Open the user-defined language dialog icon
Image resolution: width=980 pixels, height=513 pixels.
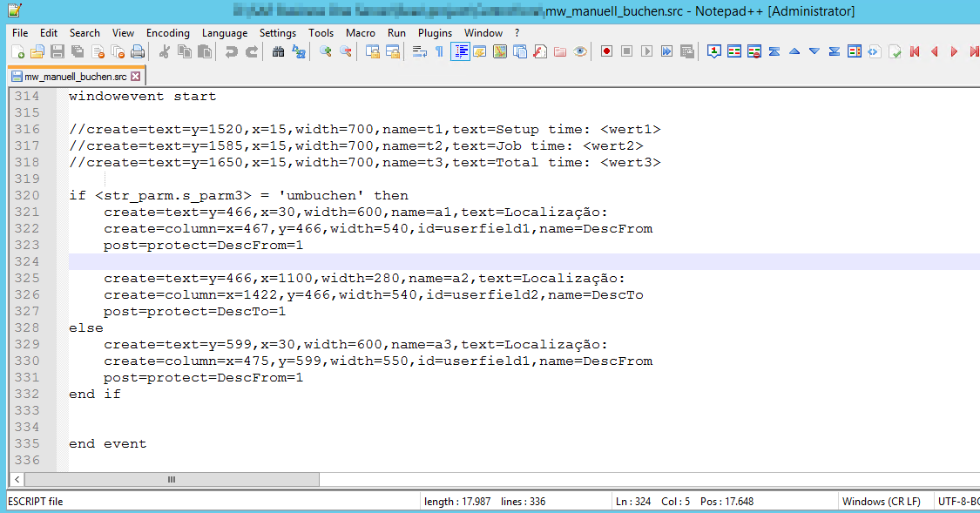click(480, 52)
